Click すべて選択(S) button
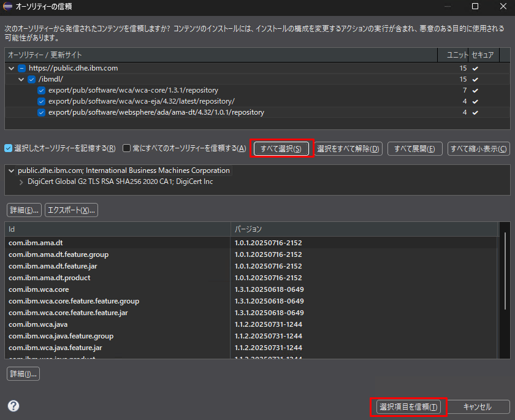Screen dimensions: 515x420 coord(281,149)
